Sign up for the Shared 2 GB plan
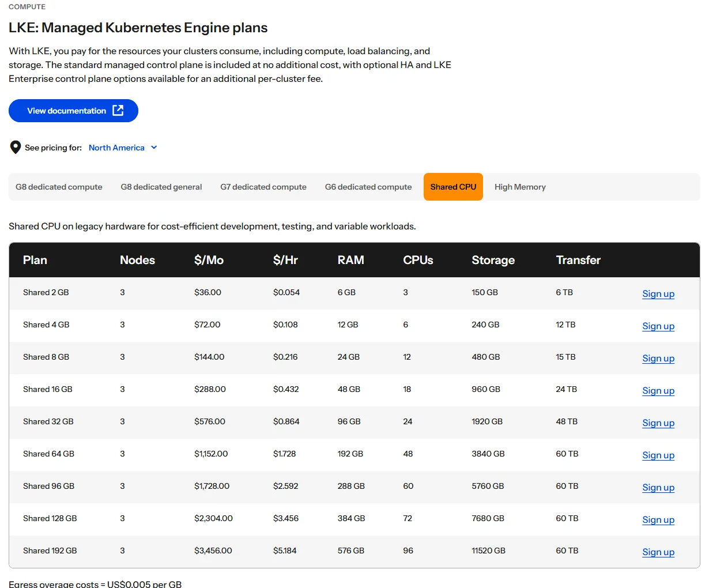This screenshot has height=588, width=709. 658,293
